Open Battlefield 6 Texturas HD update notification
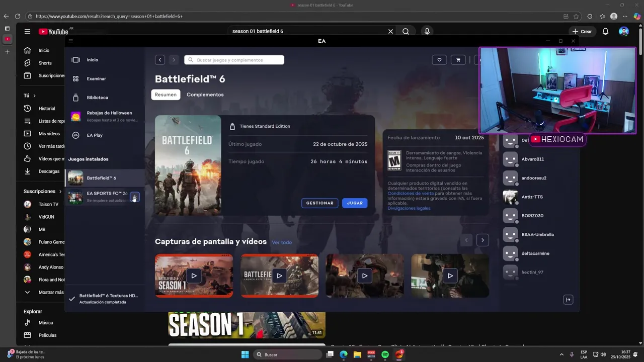 click(105, 299)
